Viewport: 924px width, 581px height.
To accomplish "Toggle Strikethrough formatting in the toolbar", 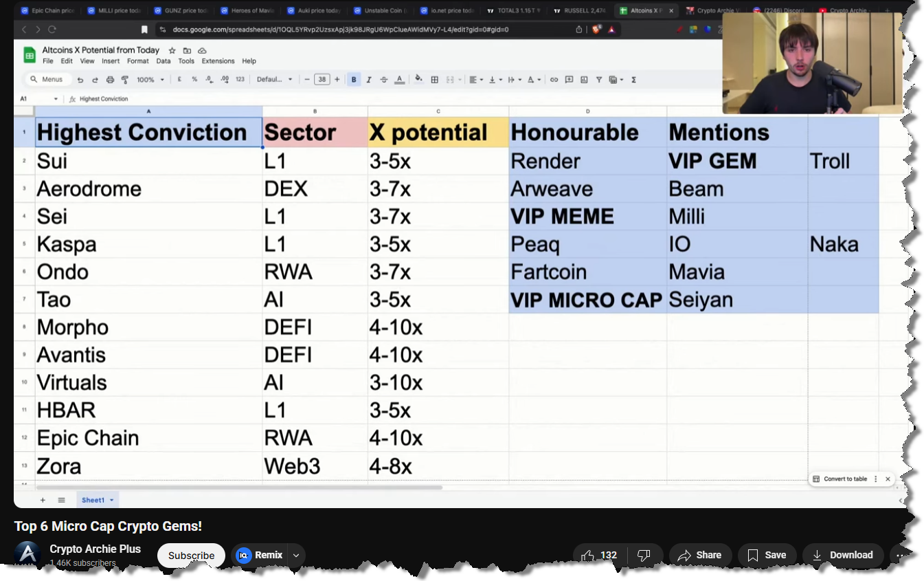I will pyautogui.click(x=384, y=80).
